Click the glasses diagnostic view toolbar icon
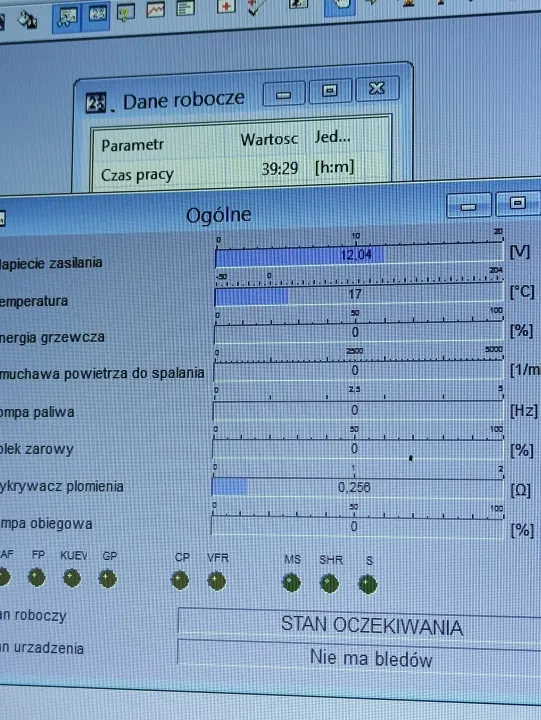The width and height of the screenshot is (541, 720). click(x=68, y=19)
